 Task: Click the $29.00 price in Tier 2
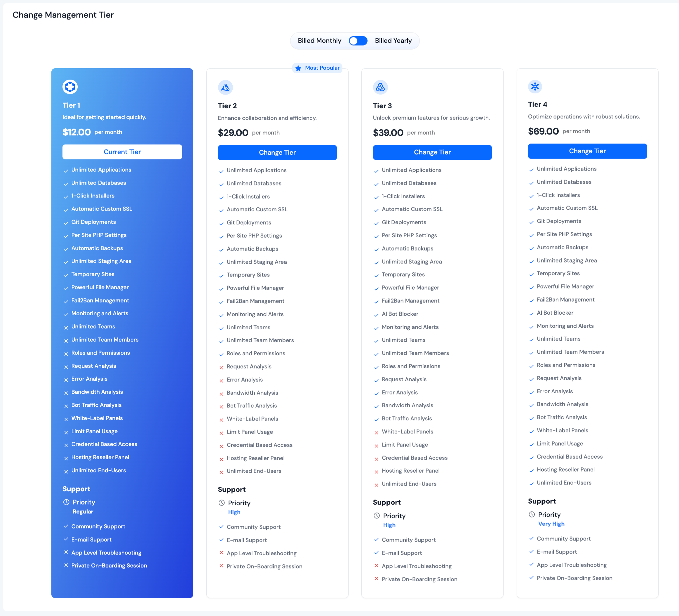233,133
